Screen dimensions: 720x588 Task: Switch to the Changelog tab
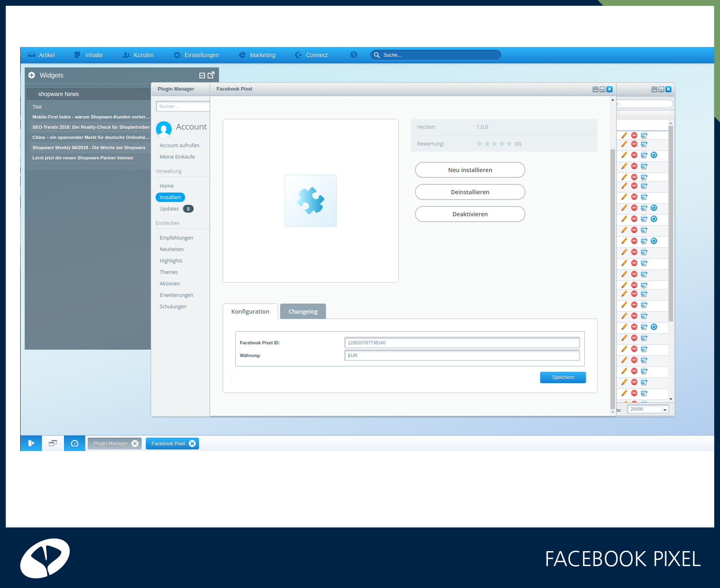pyautogui.click(x=303, y=312)
